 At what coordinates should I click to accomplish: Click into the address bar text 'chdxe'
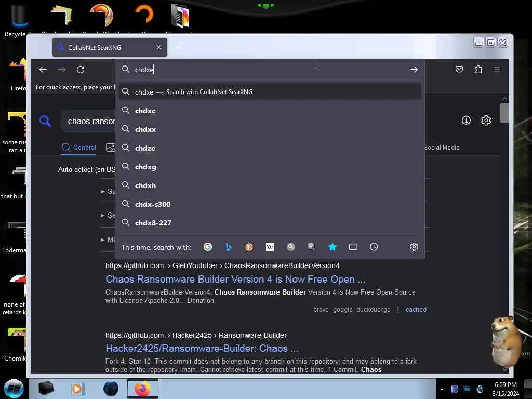(144, 70)
